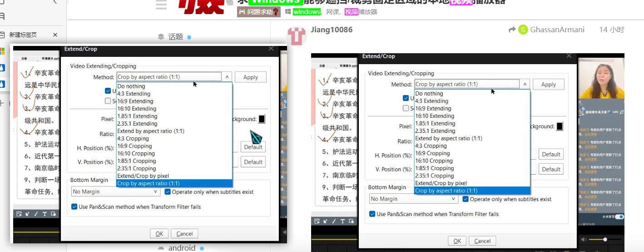Image resolution: width=644 pixels, height=252 pixels.
Task: Uncheck 'Operate only when subtitles exist' in left dialog
Action: click(x=168, y=192)
